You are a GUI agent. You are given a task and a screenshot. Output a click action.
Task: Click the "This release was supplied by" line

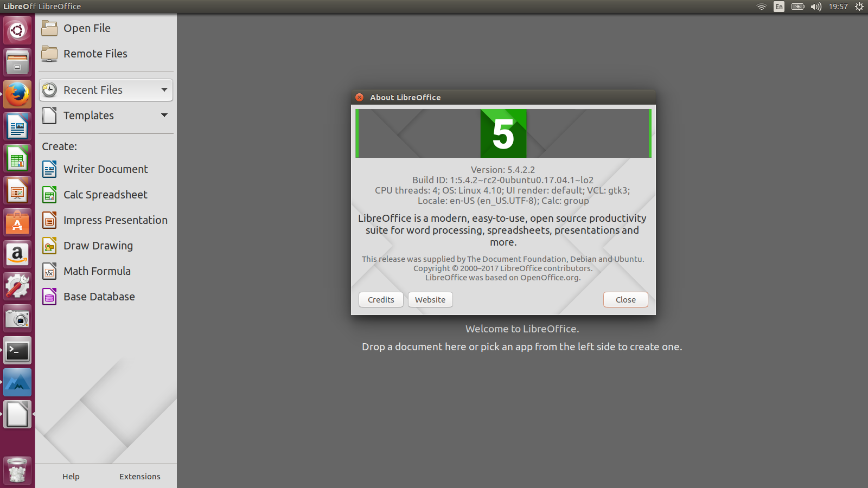coord(503,259)
